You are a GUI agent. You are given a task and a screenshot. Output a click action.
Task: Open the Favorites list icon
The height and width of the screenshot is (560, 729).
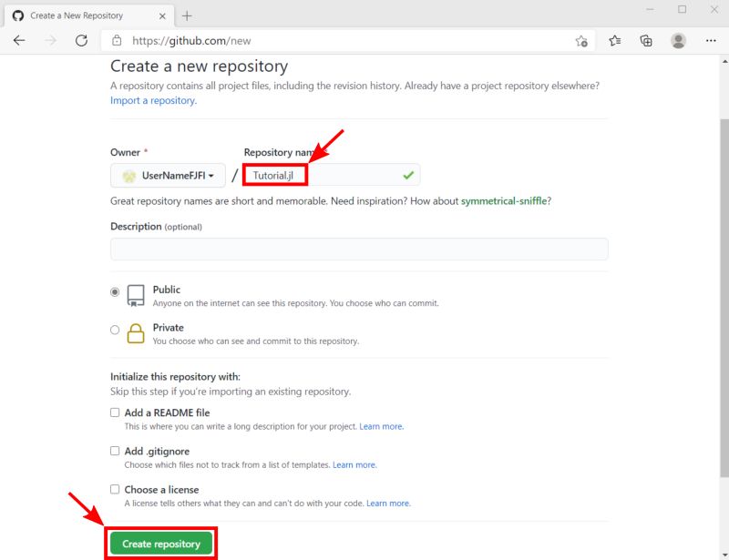click(614, 41)
